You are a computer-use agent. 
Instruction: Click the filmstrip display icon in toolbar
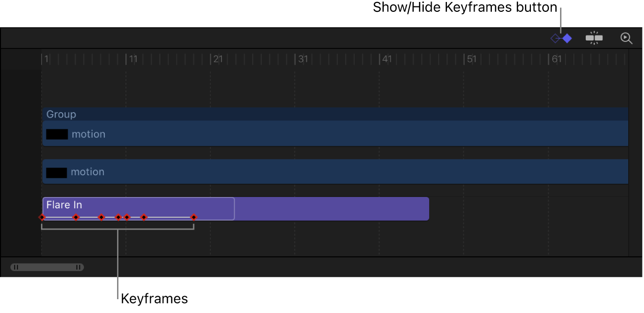click(x=594, y=38)
